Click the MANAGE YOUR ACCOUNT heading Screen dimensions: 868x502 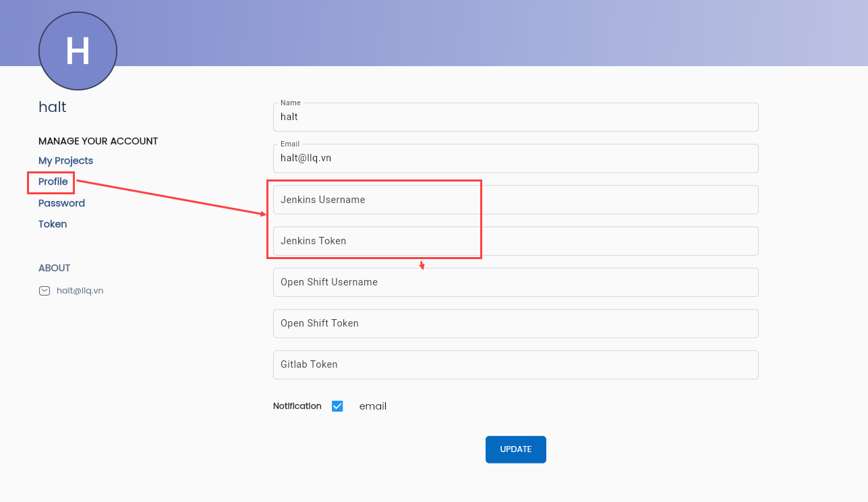point(98,141)
